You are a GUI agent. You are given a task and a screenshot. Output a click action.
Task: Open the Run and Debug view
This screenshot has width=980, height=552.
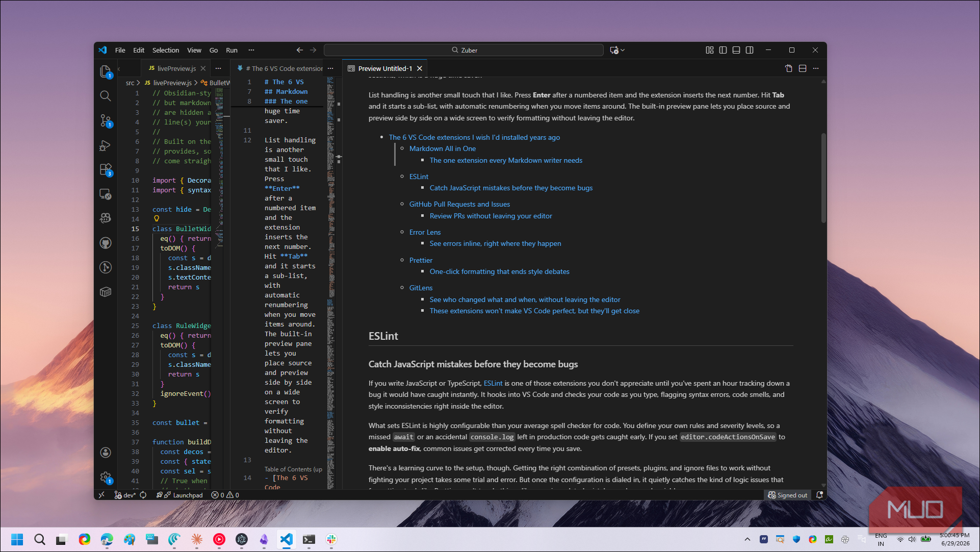tap(106, 145)
